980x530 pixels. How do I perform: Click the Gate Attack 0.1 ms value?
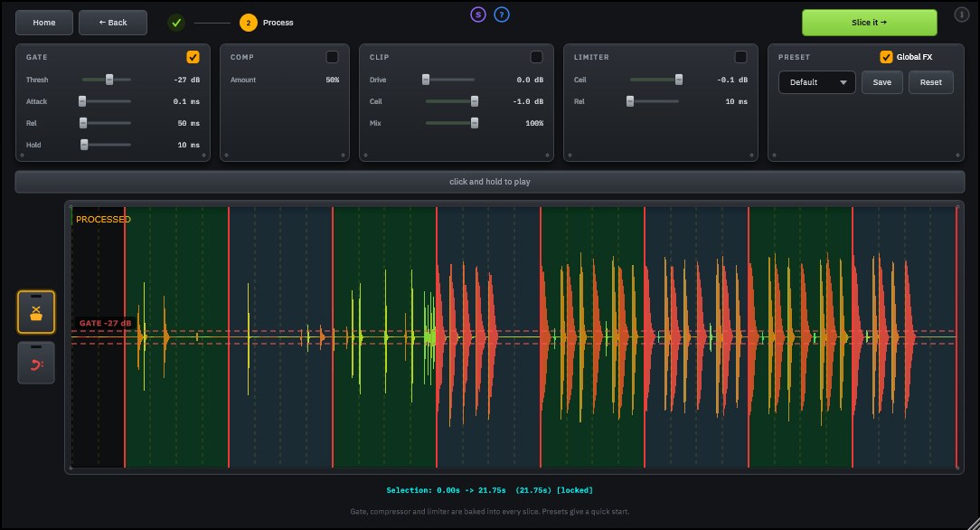pyautogui.click(x=187, y=101)
